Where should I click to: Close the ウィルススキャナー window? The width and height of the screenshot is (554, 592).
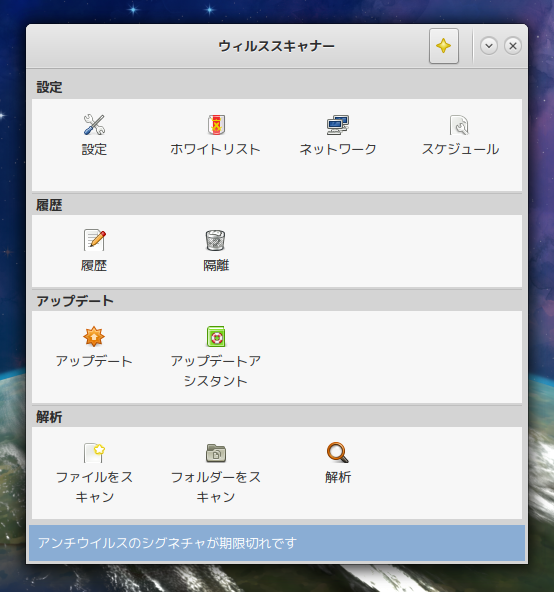(512, 46)
